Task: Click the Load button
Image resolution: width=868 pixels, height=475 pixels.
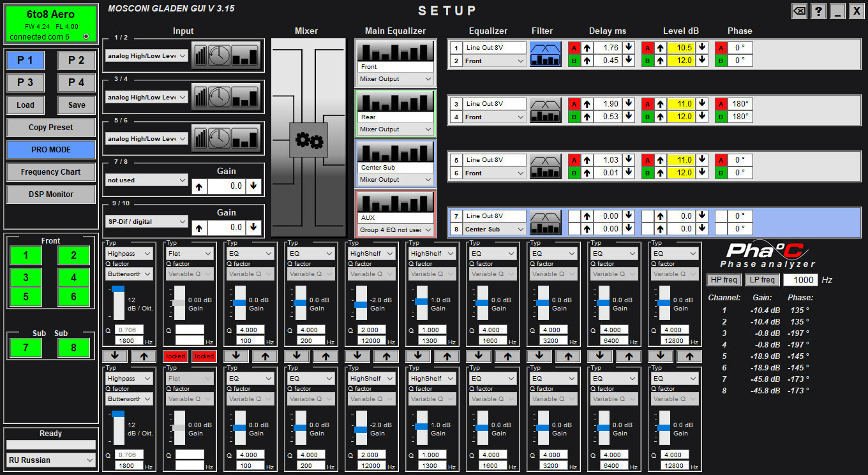Action: (26, 105)
